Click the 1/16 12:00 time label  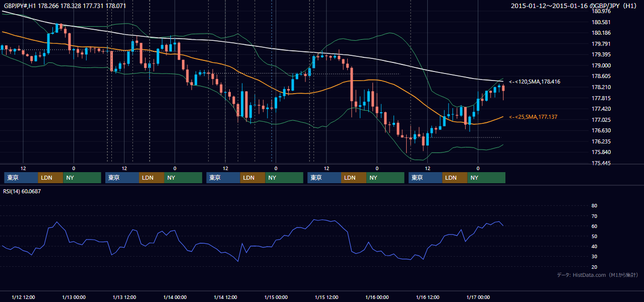coord(428,297)
